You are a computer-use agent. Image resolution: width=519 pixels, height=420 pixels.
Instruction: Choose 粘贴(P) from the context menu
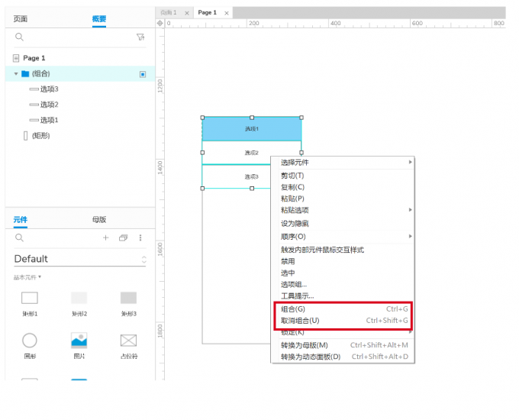click(343, 199)
